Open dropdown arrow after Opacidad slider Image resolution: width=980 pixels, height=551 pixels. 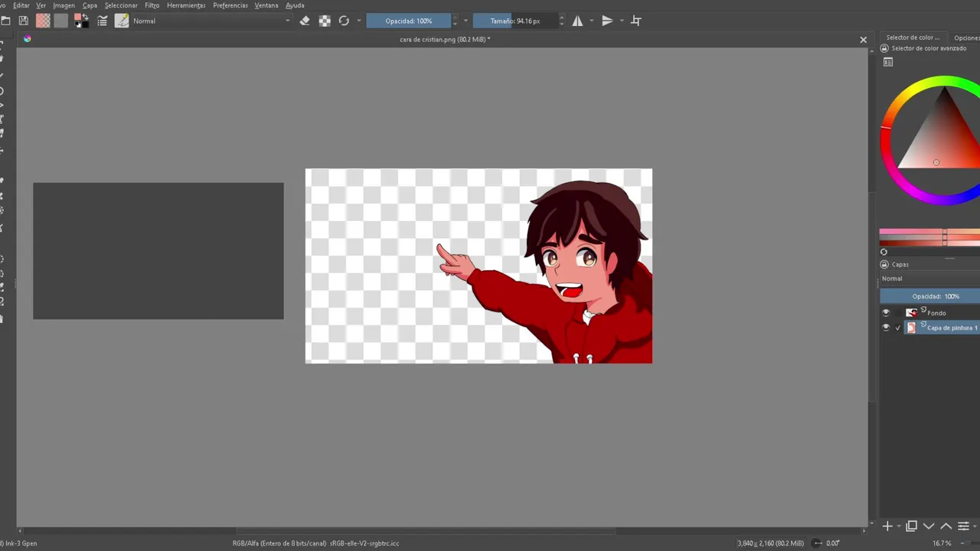point(465,21)
